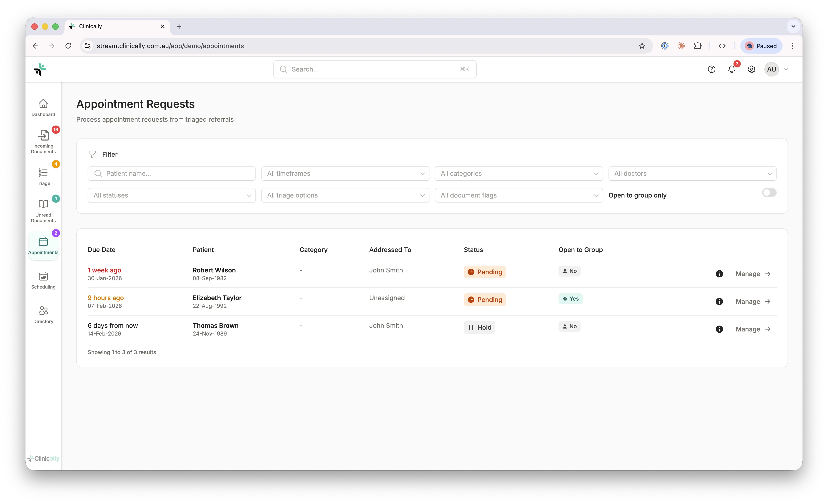The image size is (828, 504).
Task: Select the Appointments sidebar tab
Action: 43,245
